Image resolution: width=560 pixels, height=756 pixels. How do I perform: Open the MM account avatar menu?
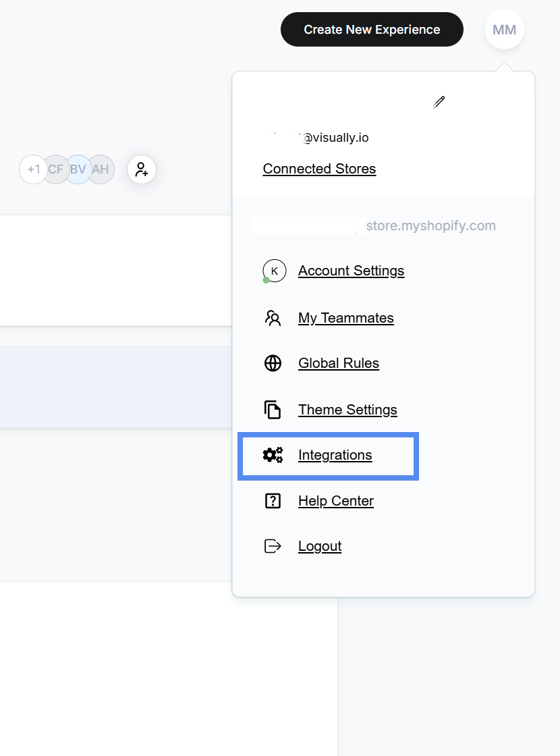(504, 29)
